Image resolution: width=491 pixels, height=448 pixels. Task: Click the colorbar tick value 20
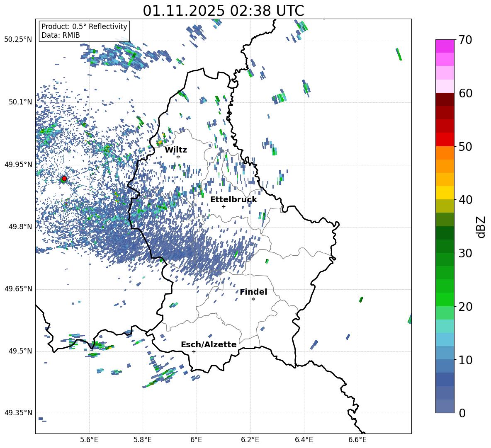pyautogui.click(x=466, y=307)
